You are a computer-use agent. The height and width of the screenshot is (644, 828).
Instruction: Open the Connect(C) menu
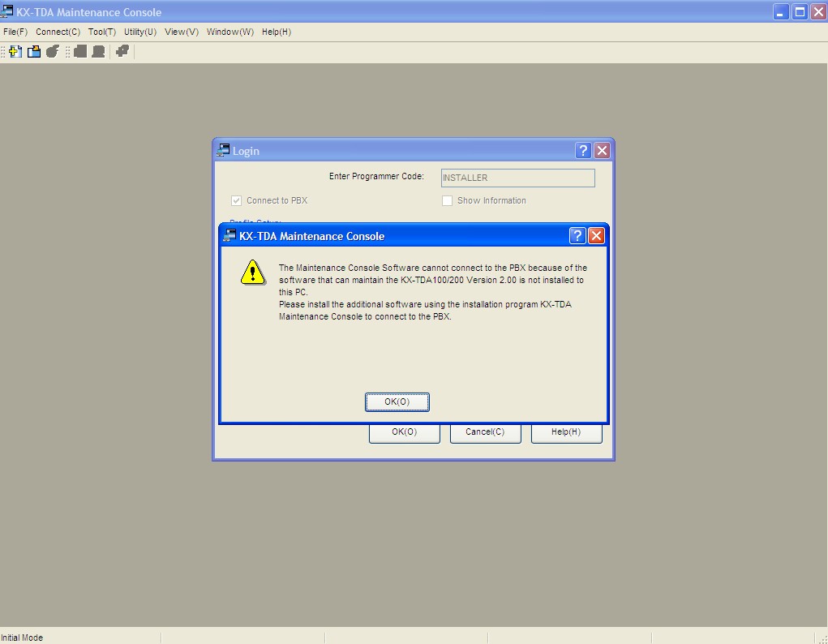(58, 32)
